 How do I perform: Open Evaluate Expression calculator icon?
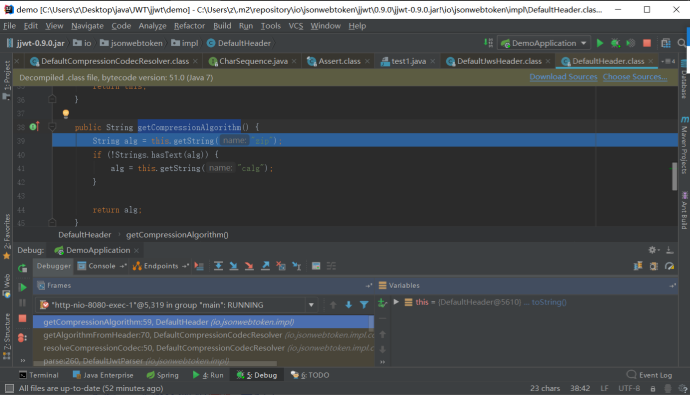pyautogui.click(x=316, y=266)
